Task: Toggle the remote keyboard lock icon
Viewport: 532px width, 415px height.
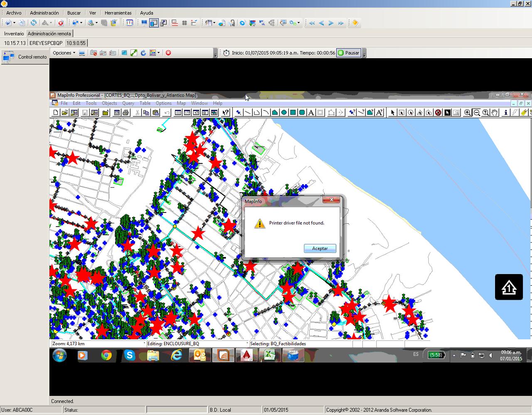Action: click(93, 53)
